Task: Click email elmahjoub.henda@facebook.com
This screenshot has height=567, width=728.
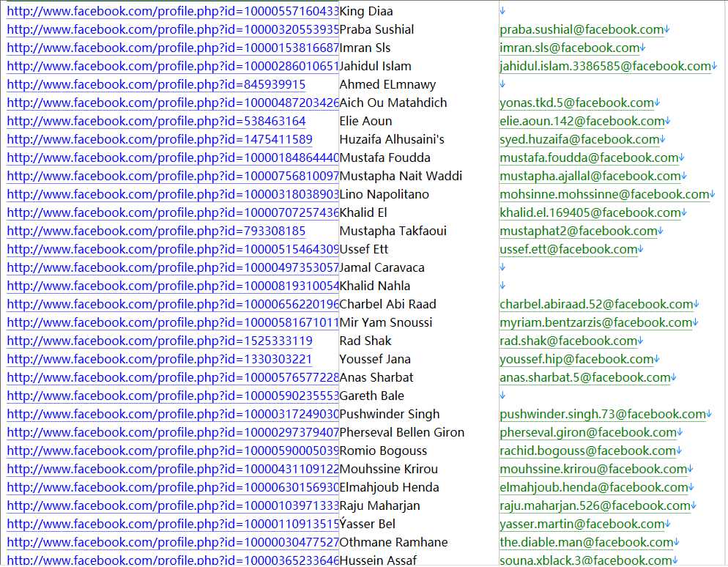Action: [x=594, y=487]
